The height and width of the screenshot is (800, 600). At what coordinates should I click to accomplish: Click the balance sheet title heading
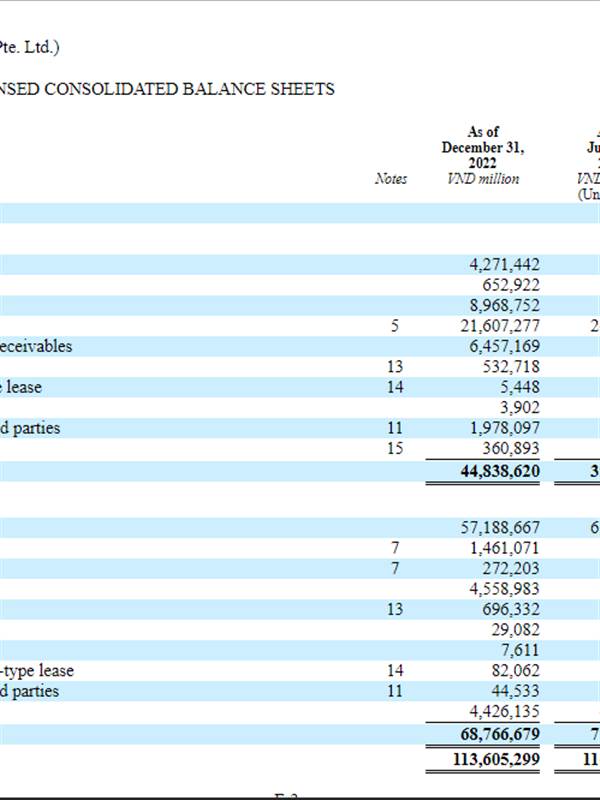pos(168,89)
